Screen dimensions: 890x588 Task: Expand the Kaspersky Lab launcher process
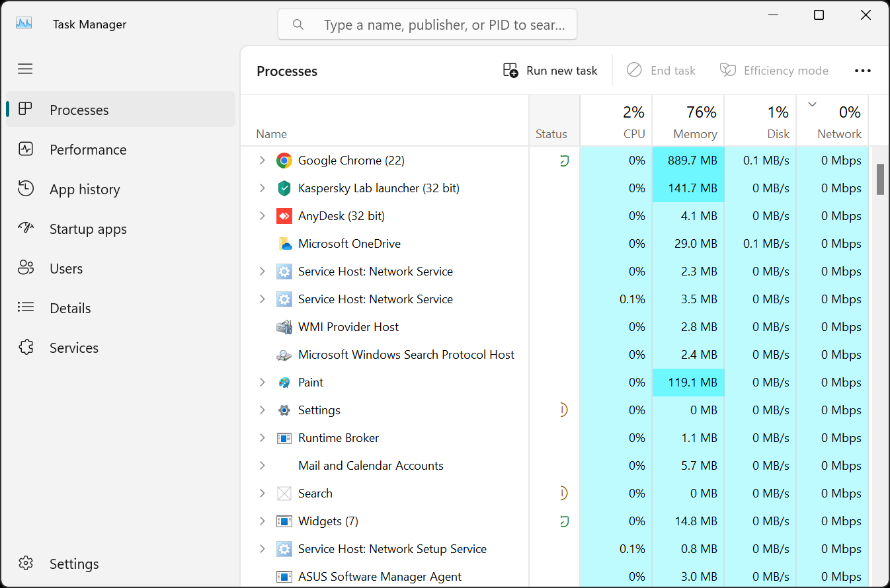click(x=263, y=188)
